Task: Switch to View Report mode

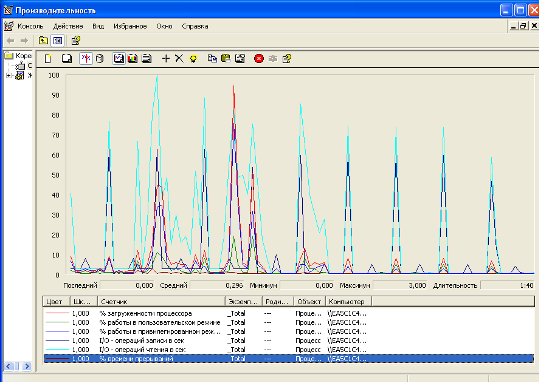Action: click(147, 58)
